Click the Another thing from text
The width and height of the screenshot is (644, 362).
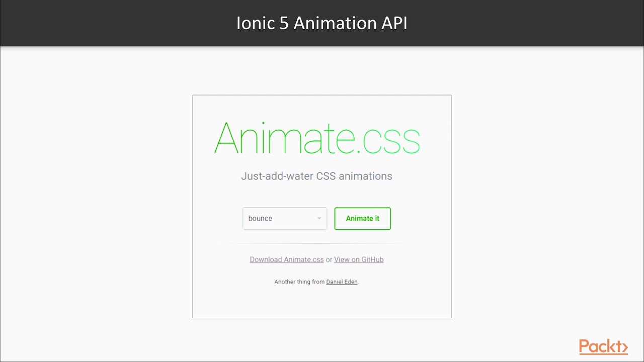[x=299, y=282]
